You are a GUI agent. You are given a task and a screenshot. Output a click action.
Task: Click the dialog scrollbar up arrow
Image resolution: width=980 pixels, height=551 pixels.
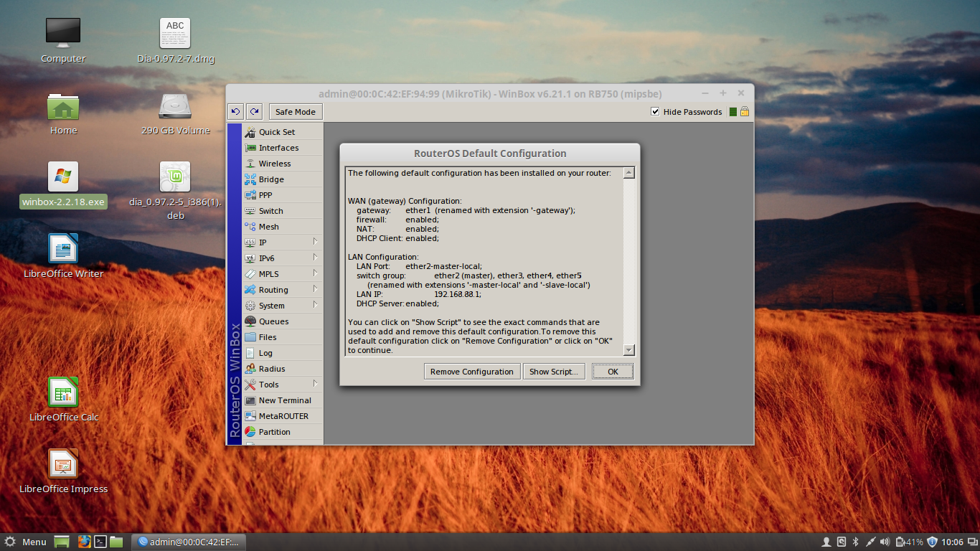pyautogui.click(x=629, y=173)
